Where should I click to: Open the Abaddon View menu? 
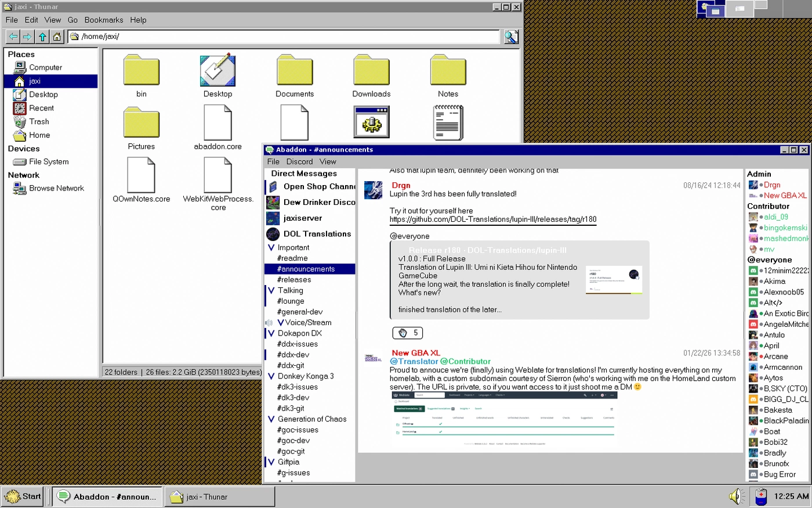coord(328,161)
